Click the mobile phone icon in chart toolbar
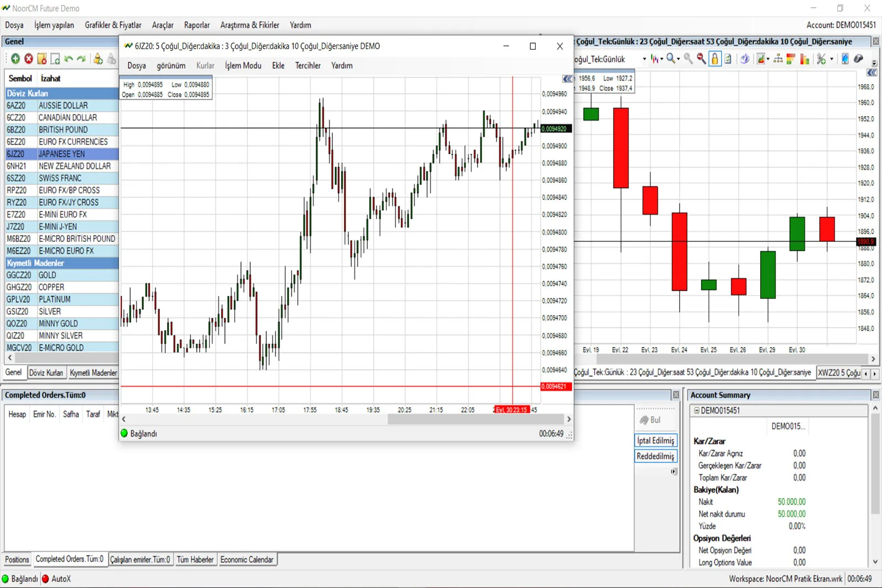882x588 pixels. click(x=845, y=59)
